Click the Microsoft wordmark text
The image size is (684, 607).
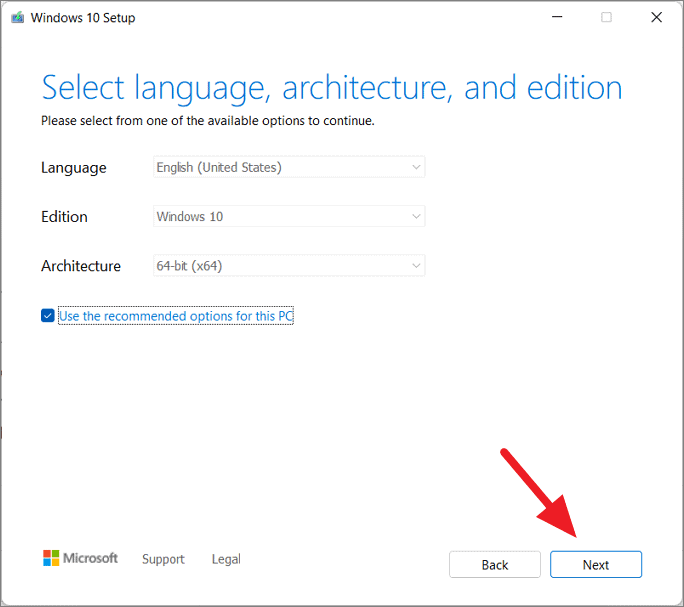pos(90,558)
